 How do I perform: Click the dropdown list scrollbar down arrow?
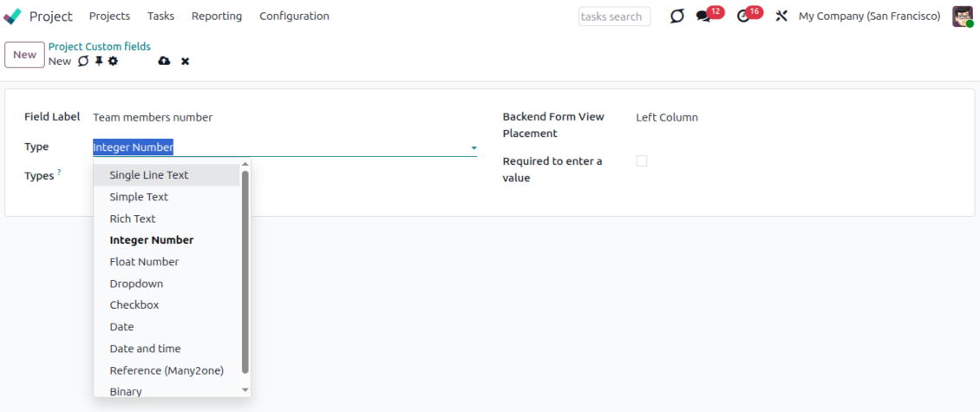point(245,390)
